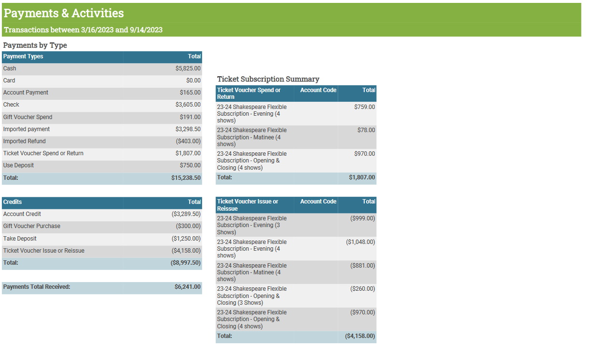Viewport: 591px width, 364px height.
Task: Select Ticket Voucher Spend or Return payment row
Action: pyautogui.click(x=102, y=153)
